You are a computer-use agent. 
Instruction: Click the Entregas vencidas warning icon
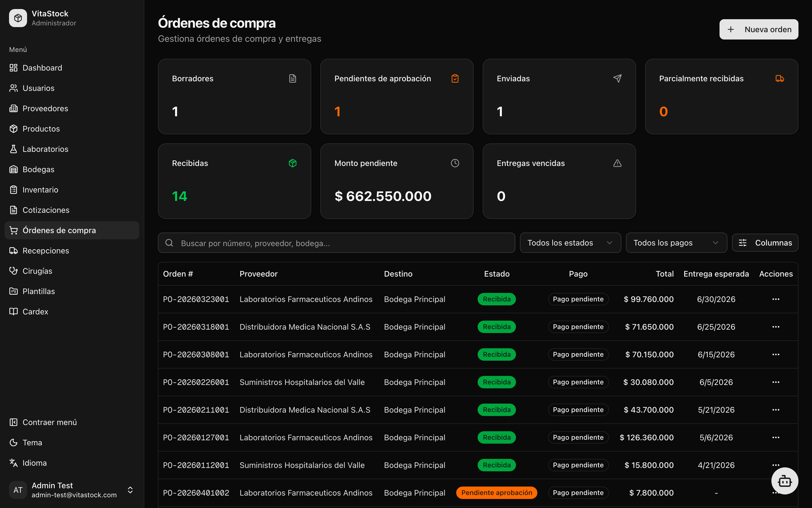(x=617, y=163)
